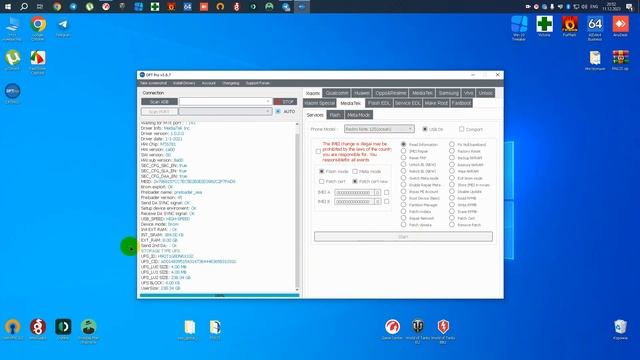Open the Phone Model dropdown

click(x=379, y=129)
